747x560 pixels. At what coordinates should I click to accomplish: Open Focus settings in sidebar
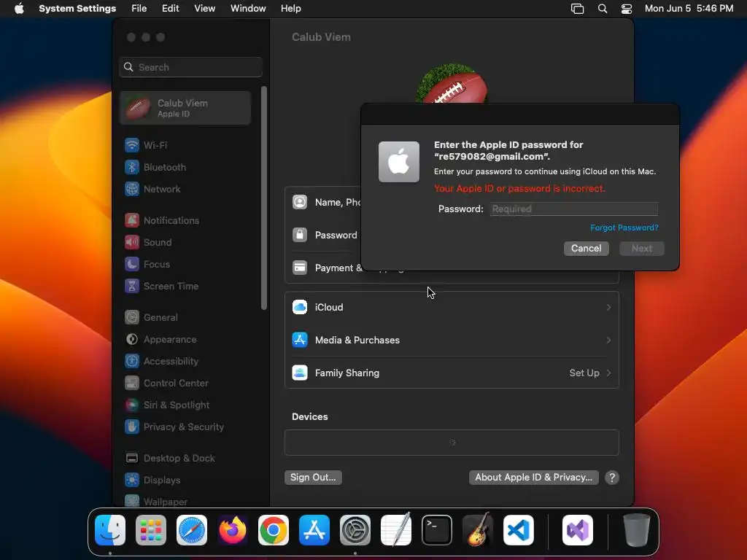[147, 264]
